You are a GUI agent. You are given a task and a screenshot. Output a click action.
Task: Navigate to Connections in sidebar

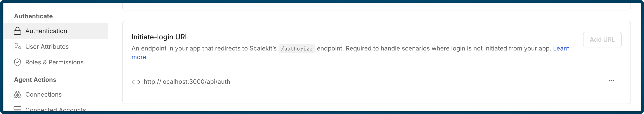pyautogui.click(x=43, y=95)
